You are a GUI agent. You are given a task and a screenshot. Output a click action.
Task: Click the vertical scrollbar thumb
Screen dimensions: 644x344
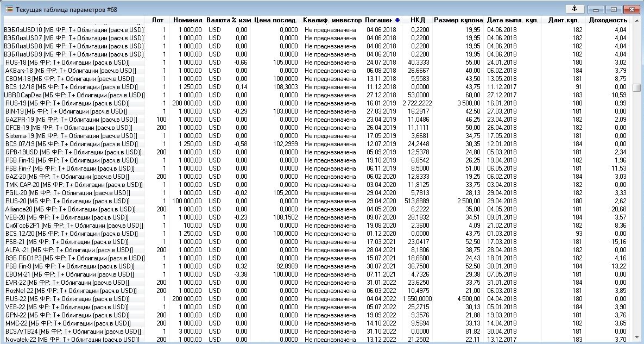pyautogui.click(x=636, y=88)
